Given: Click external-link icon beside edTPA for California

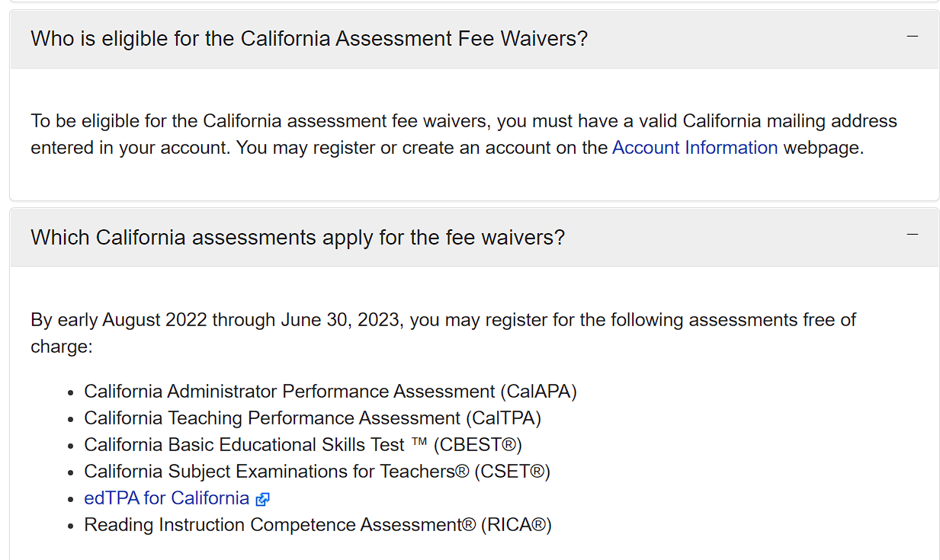Looking at the screenshot, I should (262, 499).
